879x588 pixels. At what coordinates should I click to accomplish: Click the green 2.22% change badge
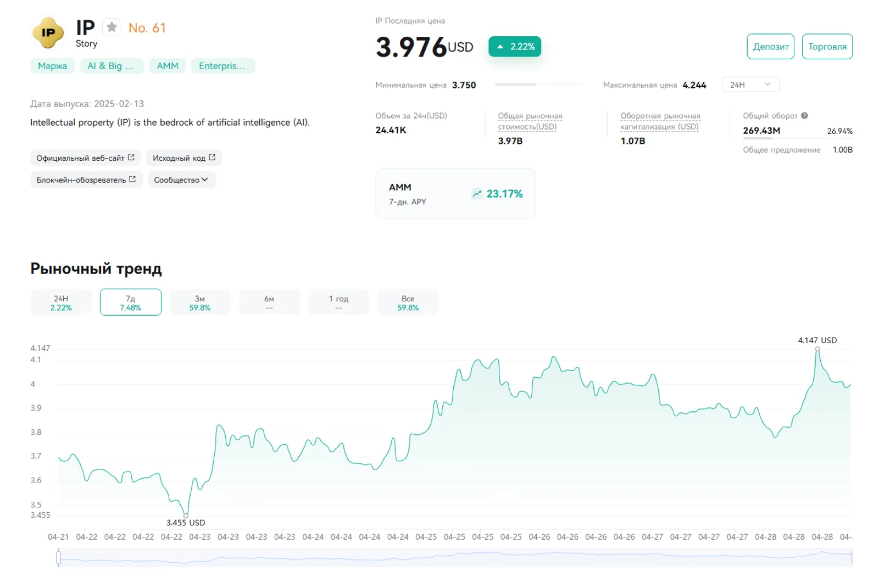tap(515, 47)
